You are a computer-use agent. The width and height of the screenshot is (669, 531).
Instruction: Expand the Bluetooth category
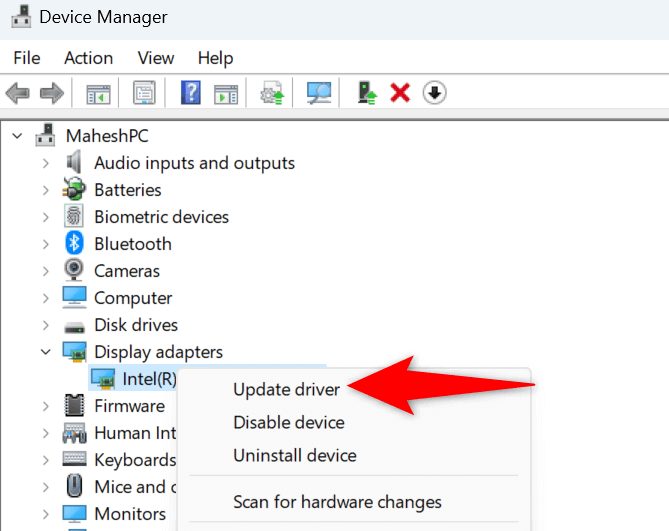click(x=46, y=244)
